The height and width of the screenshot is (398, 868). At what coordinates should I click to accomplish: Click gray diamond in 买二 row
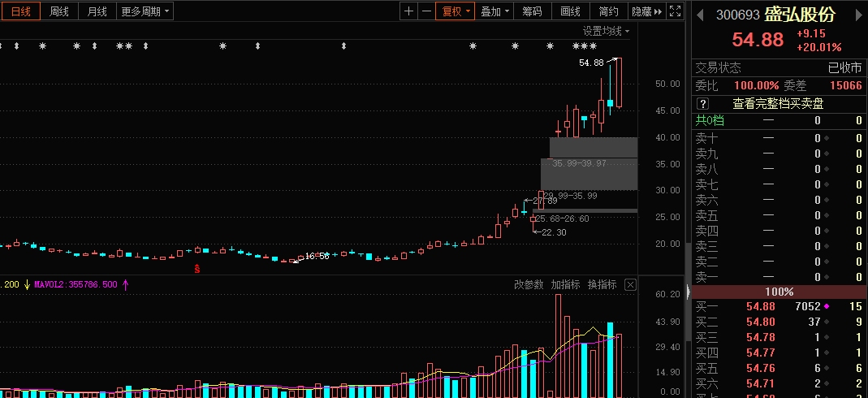click(x=827, y=322)
